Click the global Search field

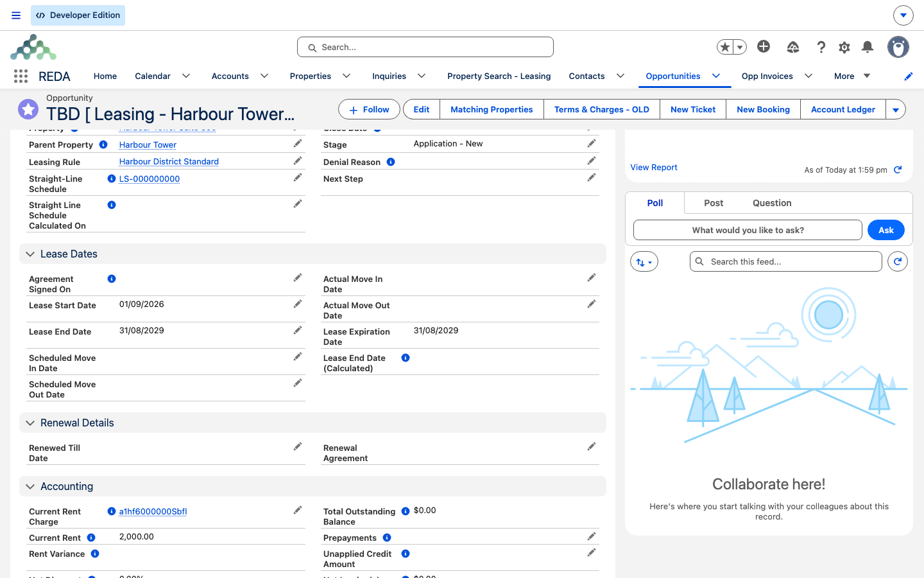[x=425, y=47]
